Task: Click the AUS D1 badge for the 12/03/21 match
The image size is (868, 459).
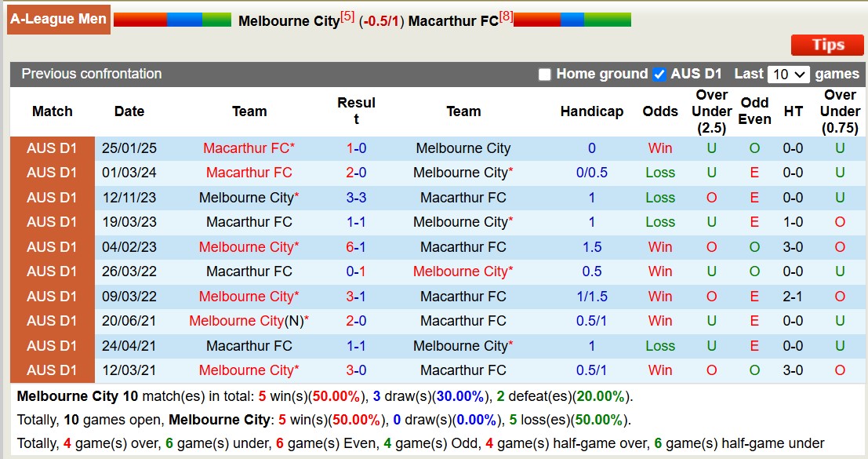Action: click(52, 370)
